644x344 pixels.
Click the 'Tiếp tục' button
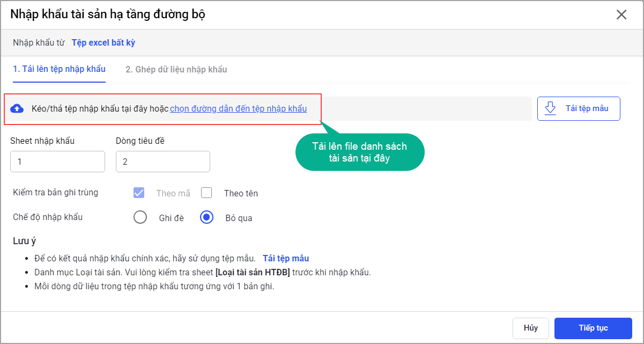593,328
